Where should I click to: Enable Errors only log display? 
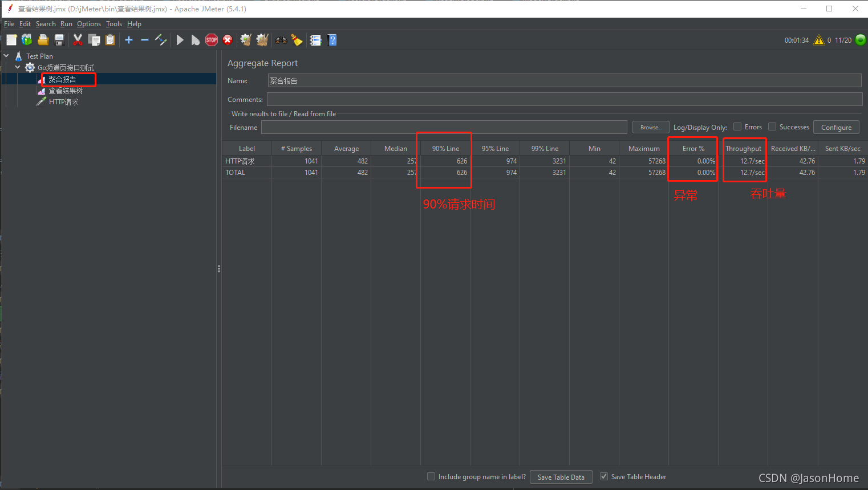click(x=737, y=126)
